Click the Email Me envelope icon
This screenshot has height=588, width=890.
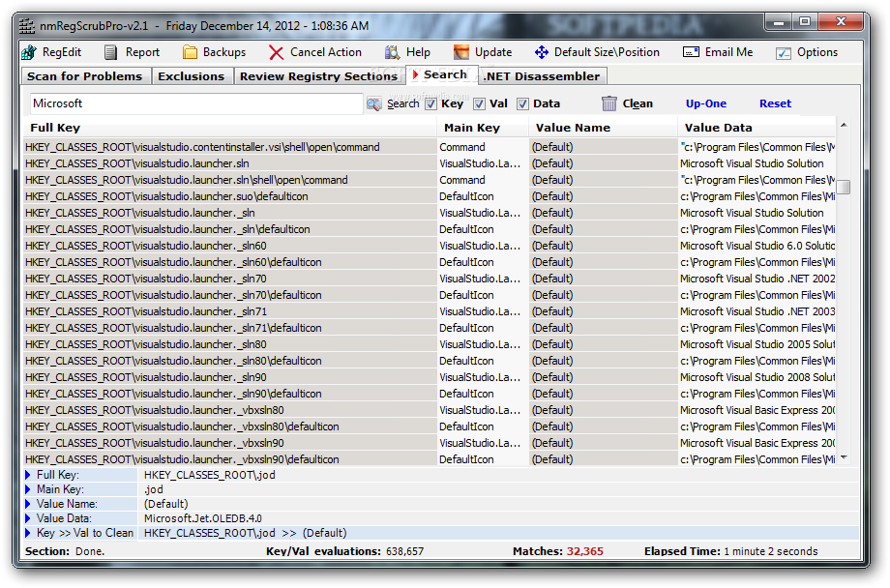[691, 53]
